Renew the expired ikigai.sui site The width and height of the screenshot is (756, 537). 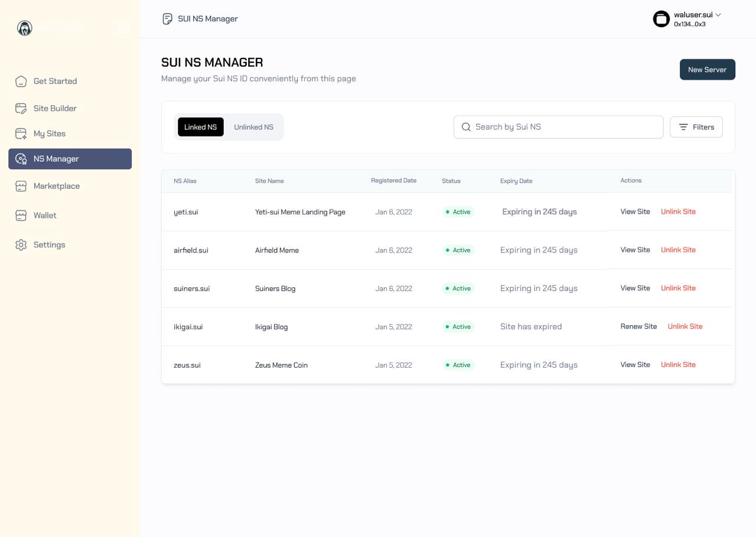point(638,326)
